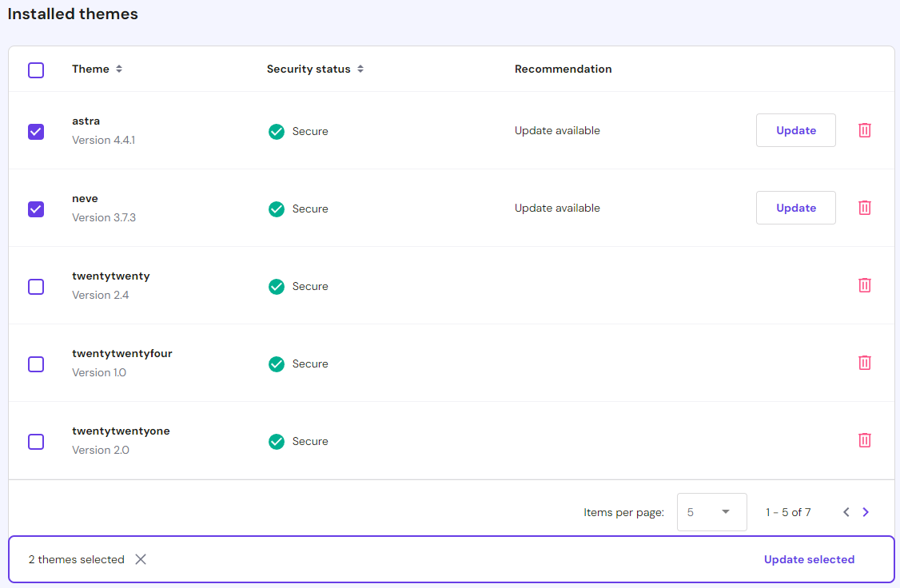Toggle the select-all checkbox in the header
The width and height of the screenshot is (900, 588).
click(35, 70)
